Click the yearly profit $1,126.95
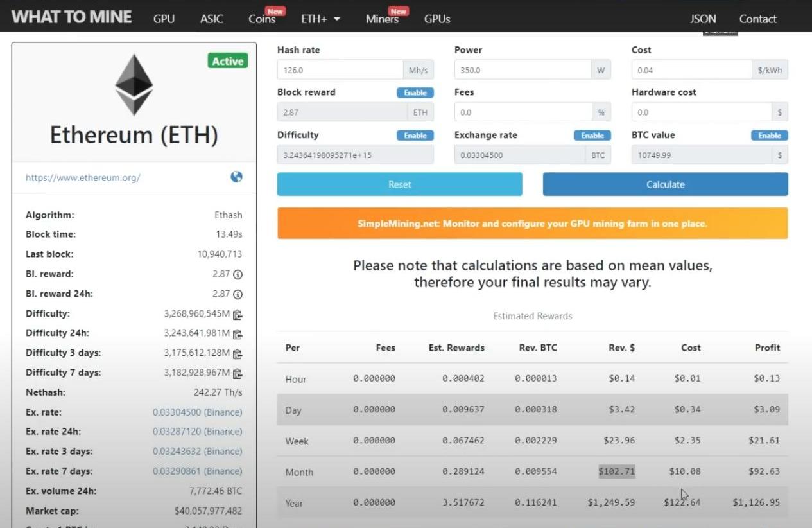Screen dimensions: 812x528 (756, 502)
